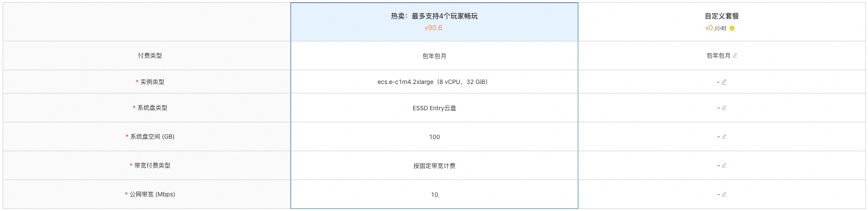Click the ¥90.6 price text
Viewport: 868px width, 211px height.
(433, 28)
